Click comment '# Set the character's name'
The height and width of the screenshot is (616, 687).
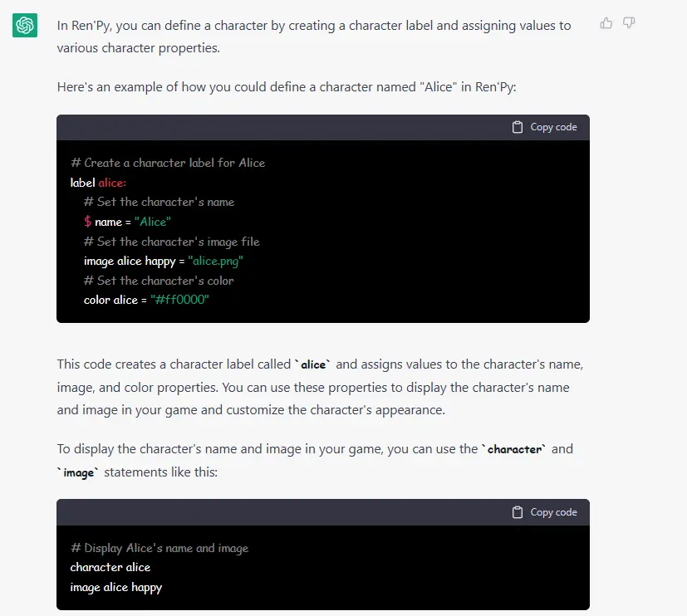tap(159, 202)
